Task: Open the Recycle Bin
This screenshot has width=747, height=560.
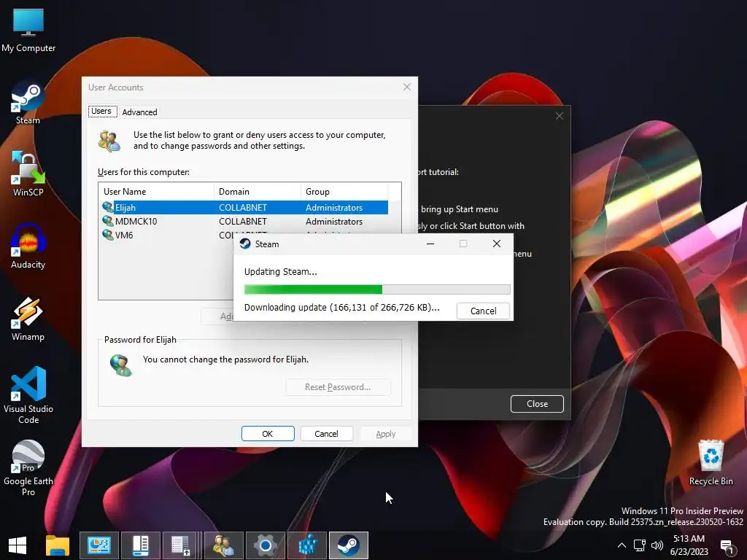Action: (x=711, y=463)
